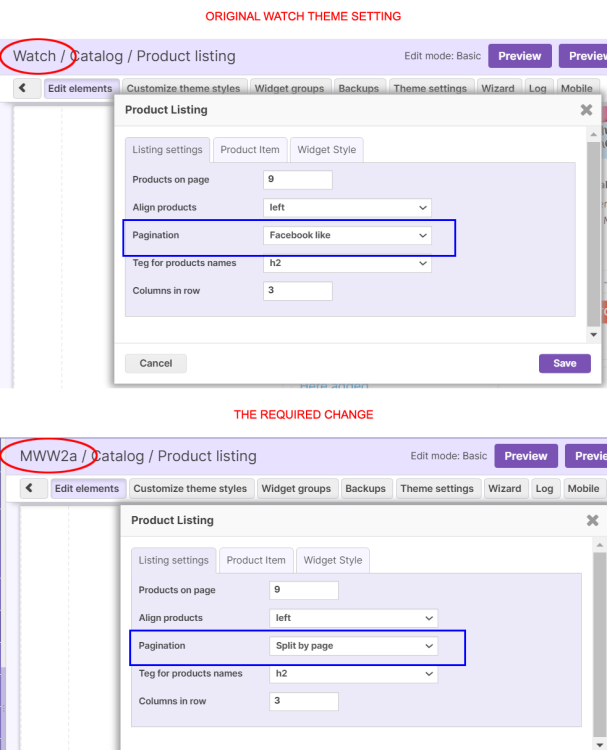The height and width of the screenshot is (750, 607).
Task: Switch to Product Item tab in Watch dialog
Action: tap(250, 150)
